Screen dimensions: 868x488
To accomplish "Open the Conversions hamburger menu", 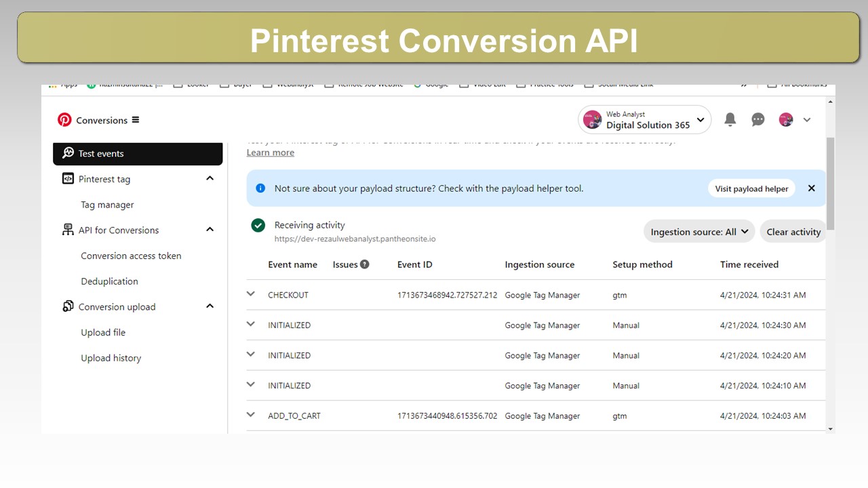I will (x=136, y=120).
